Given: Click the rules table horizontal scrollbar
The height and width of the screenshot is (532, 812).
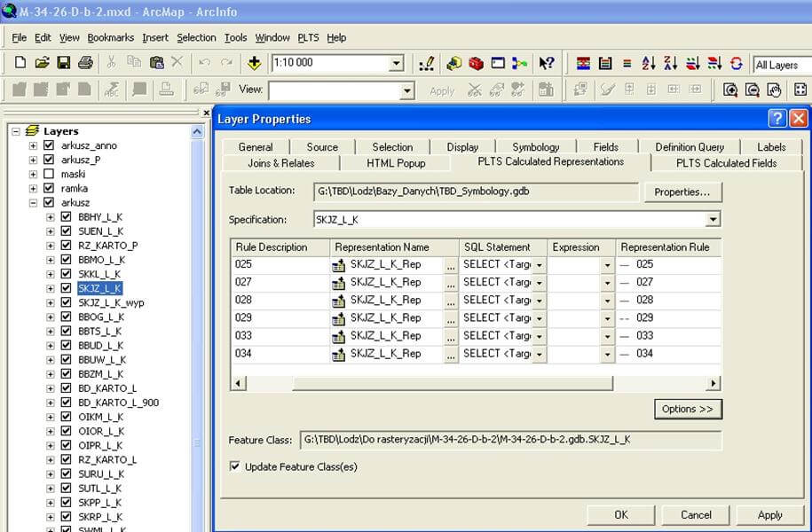Looking at the screenshot, I should tap(453, 383).
